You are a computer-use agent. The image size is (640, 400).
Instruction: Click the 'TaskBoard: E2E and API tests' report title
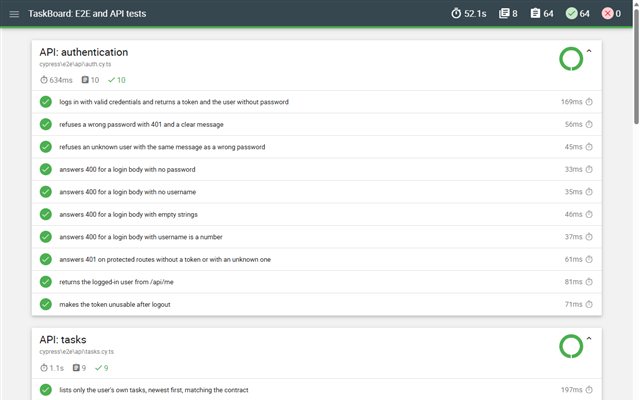(87, 13)
